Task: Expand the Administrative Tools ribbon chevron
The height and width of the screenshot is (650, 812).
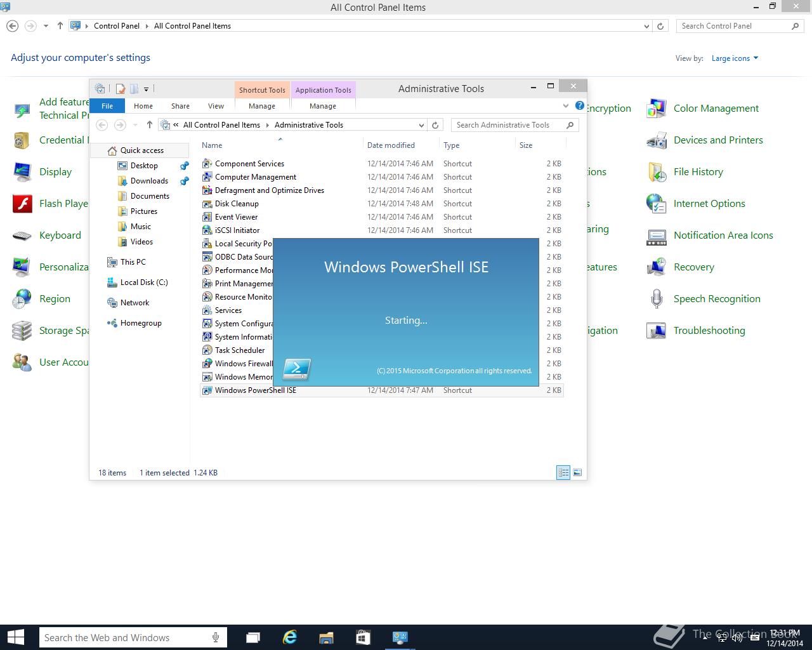Action: (566, 105)
